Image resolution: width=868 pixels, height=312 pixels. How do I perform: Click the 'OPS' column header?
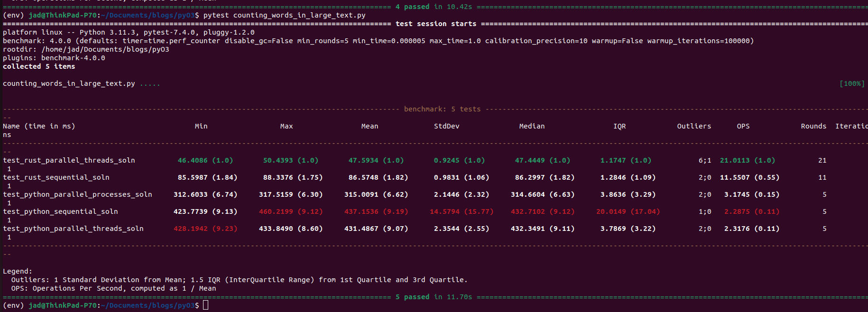coord(743,126)
